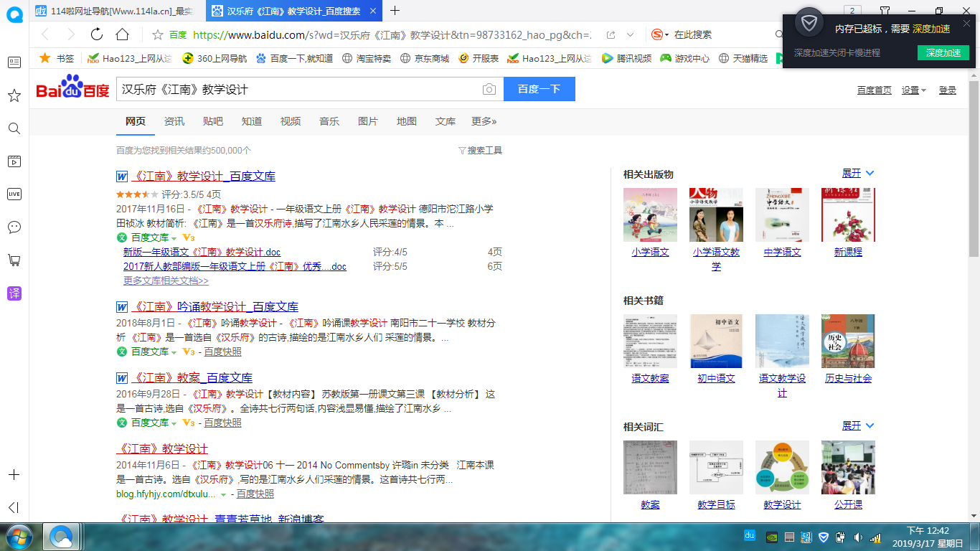Click the camera image-search icon
Screen dimensions: 980x551
489,89
